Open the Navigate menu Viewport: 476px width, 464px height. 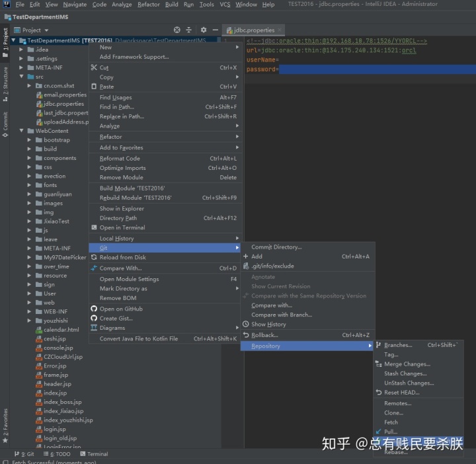pos(75,4)
